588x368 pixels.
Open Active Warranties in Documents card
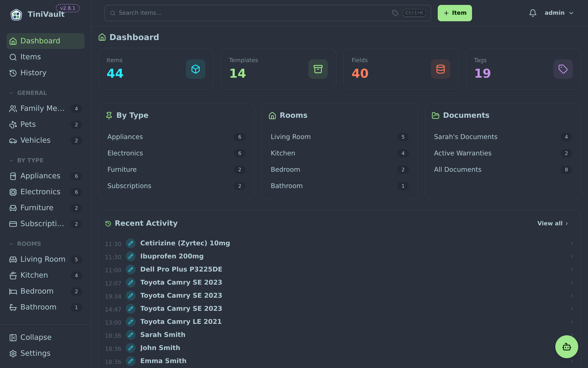click(x=503, y=153)
